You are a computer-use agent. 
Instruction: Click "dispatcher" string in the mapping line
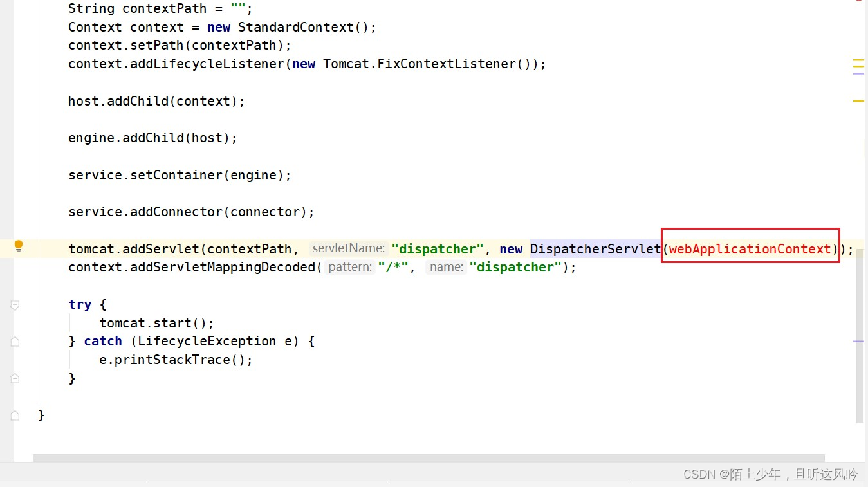click(515, 267)
